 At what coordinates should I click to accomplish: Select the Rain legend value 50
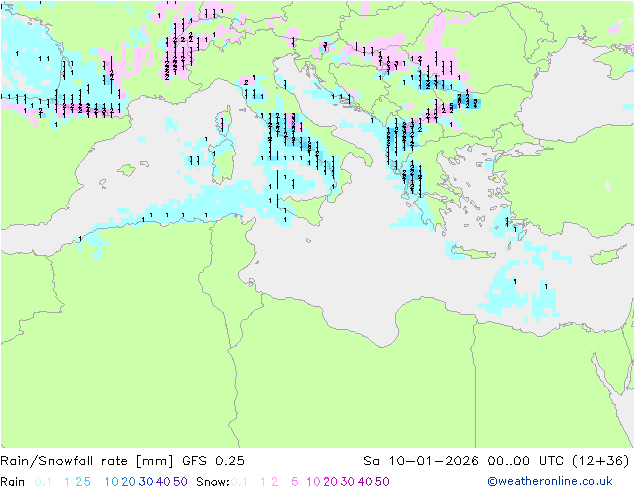pyautogui.click(x=180, y=482)
